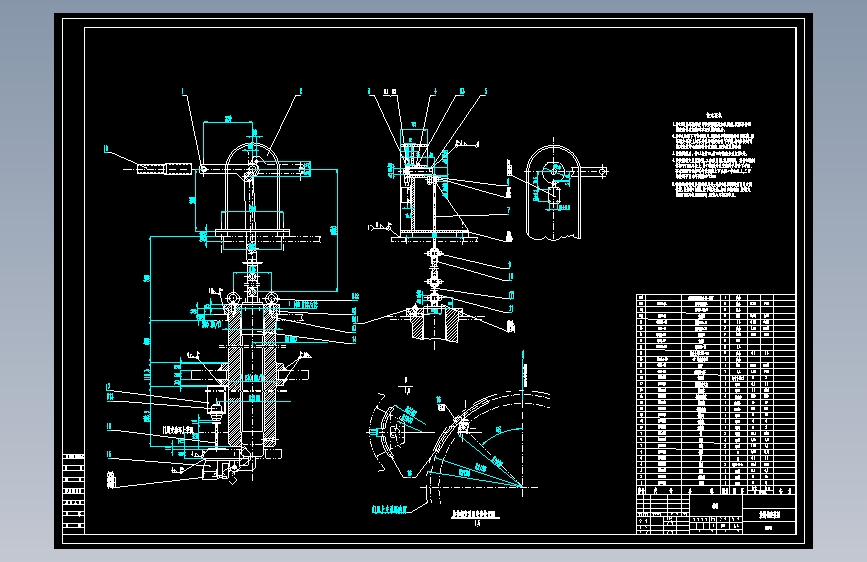
Task: Select the arched handle in the main assembly view
Action: [x=253, y=185]
